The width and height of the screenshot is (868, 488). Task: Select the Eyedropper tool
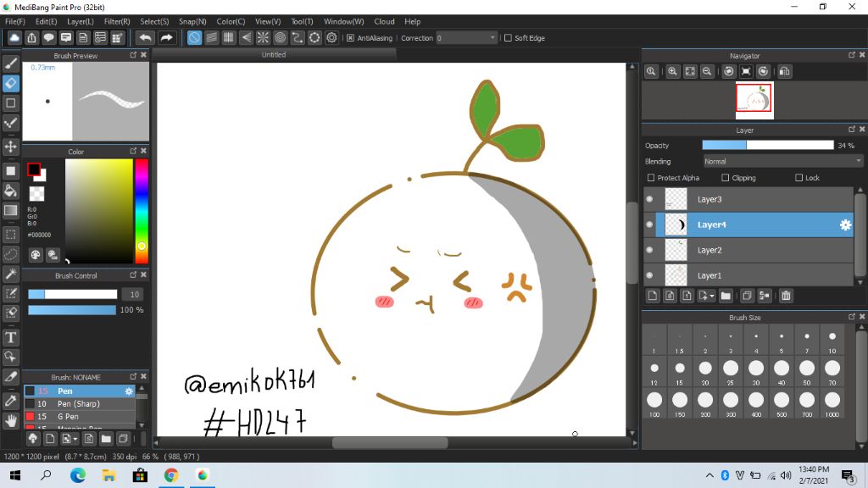[x=11, y=401]
